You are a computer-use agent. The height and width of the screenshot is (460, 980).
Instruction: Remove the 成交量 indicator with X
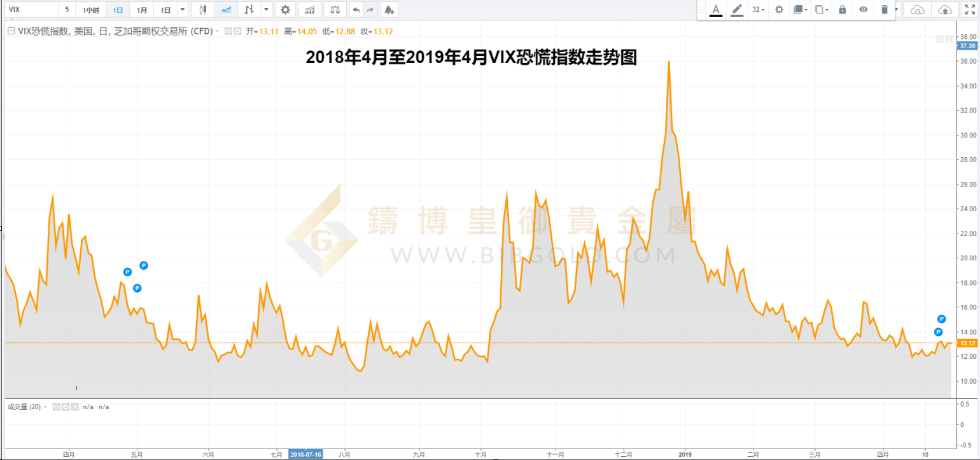75,407
